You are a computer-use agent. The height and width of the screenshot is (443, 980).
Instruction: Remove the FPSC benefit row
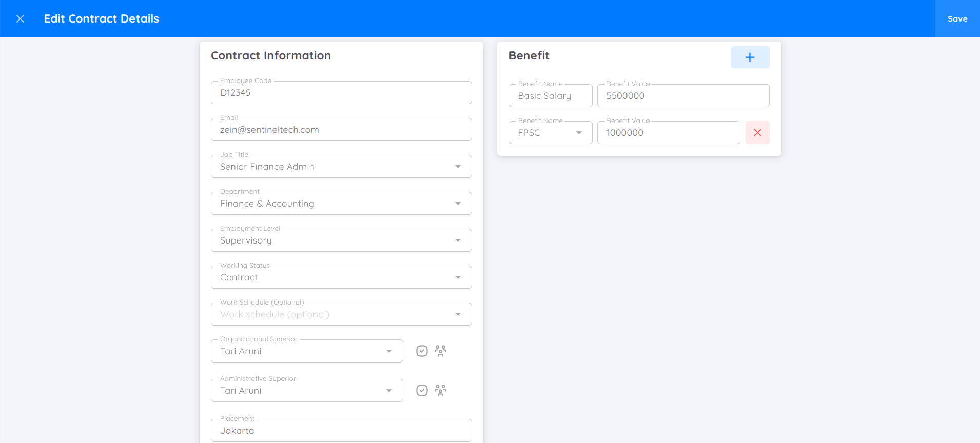(x=757, y=133)
